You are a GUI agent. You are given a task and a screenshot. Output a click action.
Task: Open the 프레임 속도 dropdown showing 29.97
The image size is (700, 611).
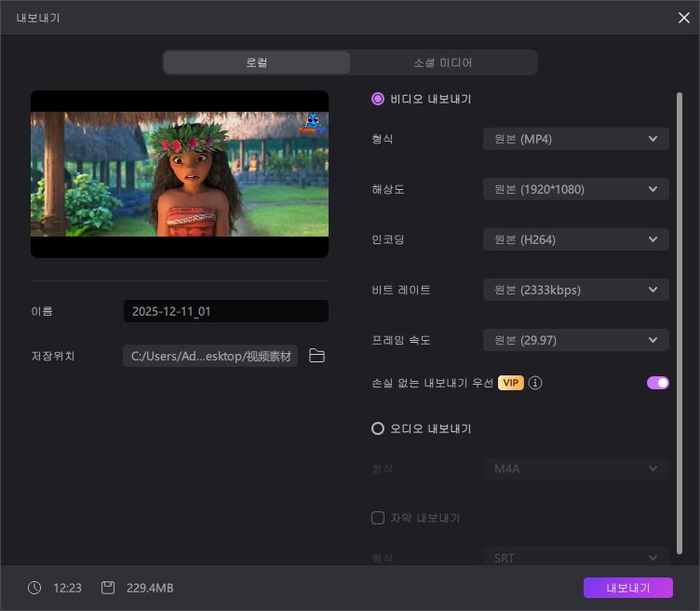coord(576,340)
